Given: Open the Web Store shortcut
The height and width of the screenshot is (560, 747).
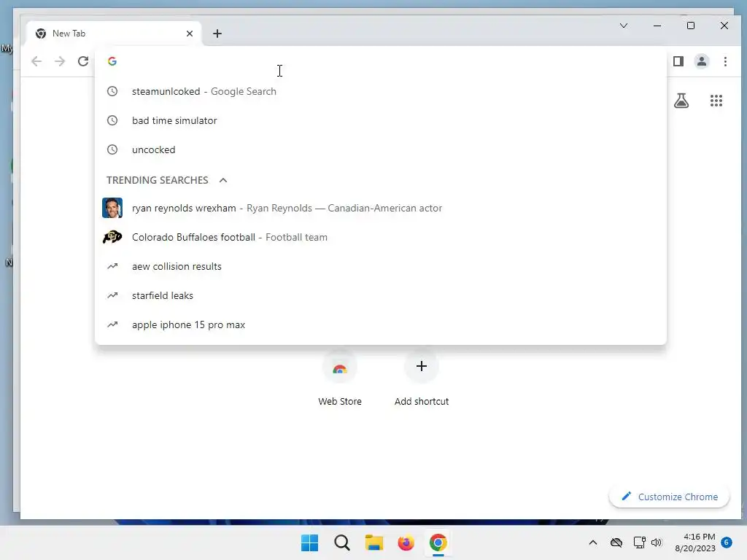Looking at the screenshot, I should coord(340,379).
